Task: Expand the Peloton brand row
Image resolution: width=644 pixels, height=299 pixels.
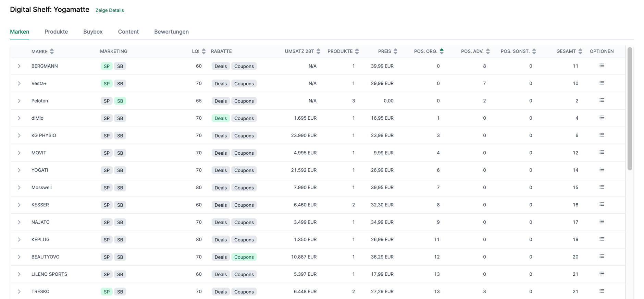Action: point(19,101)
